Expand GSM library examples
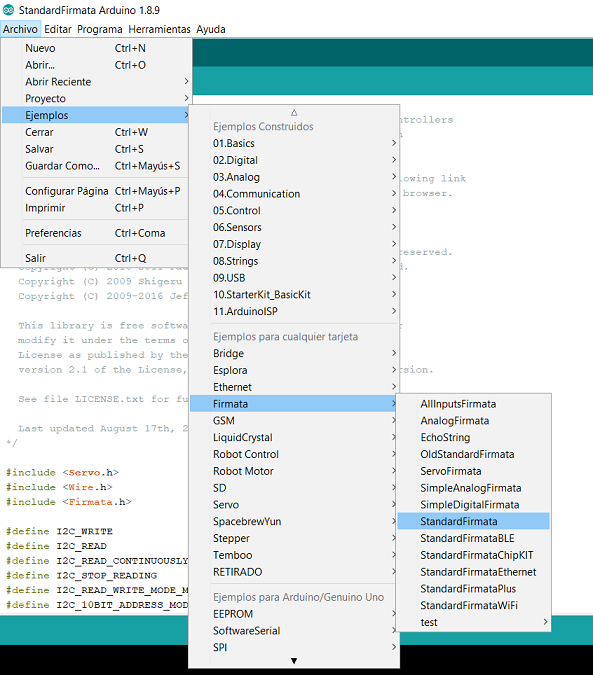Viewport: 593px width, 675px height. [x=294, y=421]
